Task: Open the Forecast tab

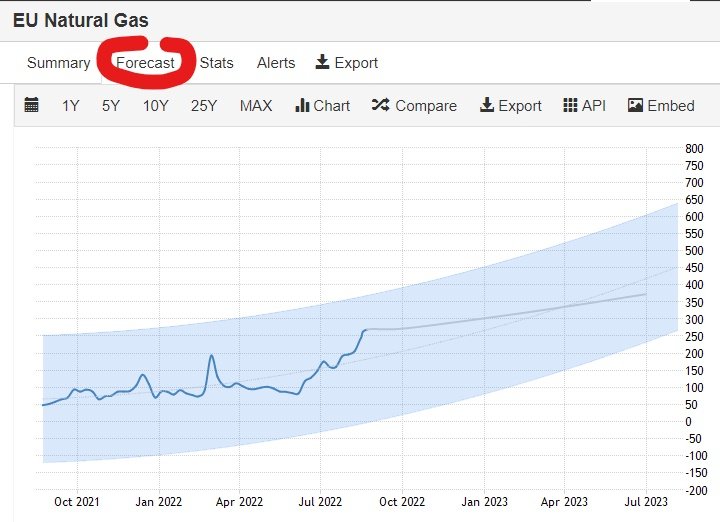Action: tap(146, 63)
